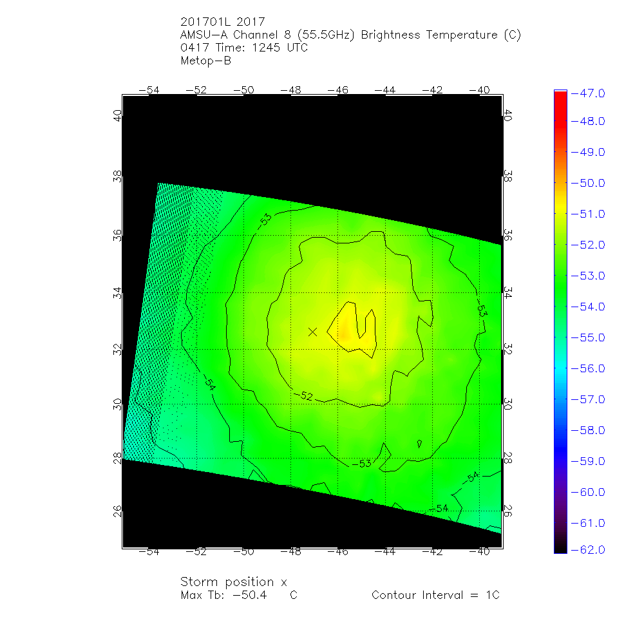
Task: Click the -44 longitude label on bottom axis
Action: coord(385,552)
